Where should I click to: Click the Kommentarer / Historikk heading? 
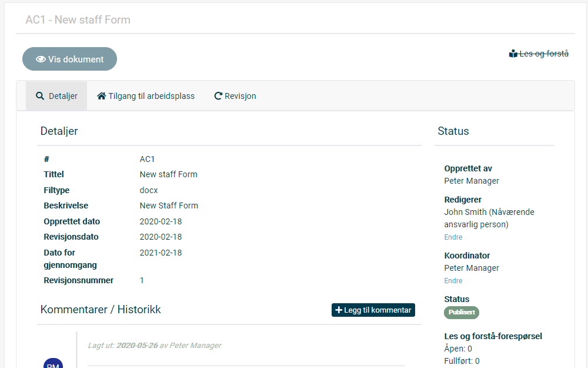tap(101, 310)
